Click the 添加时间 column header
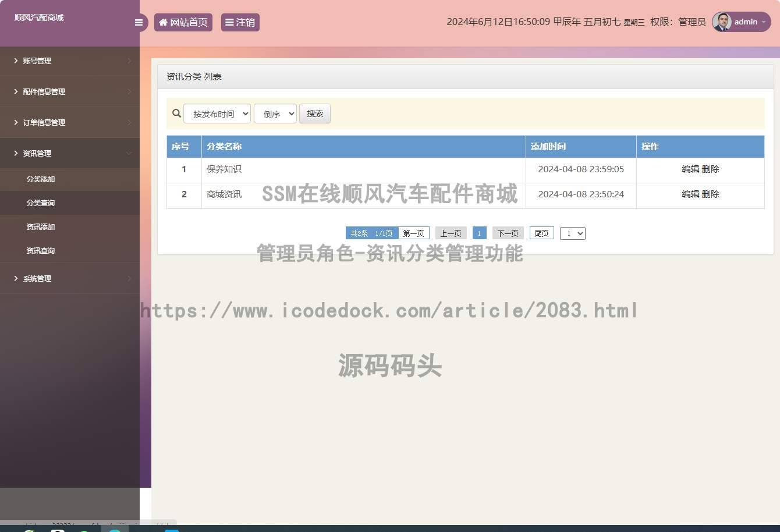The width and height of the screenshot is (780, 532). click(581, 147)
